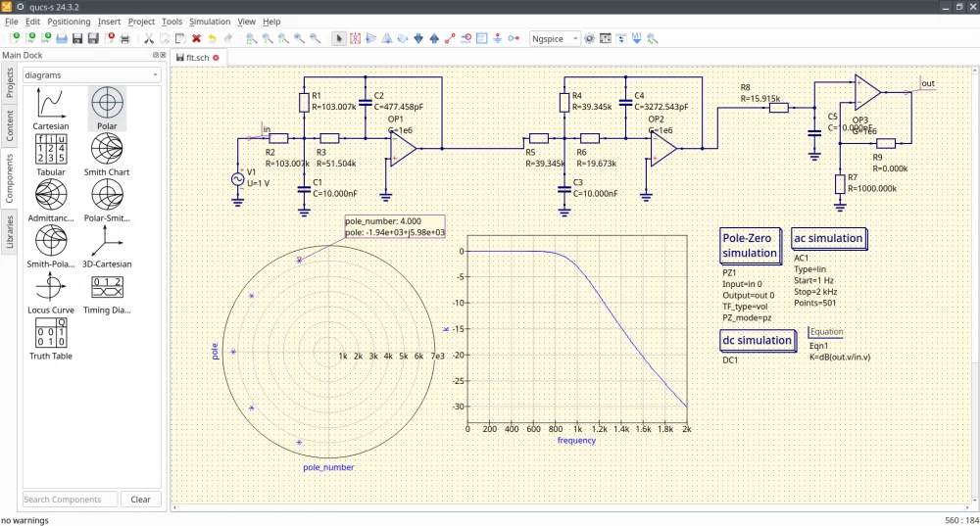Close the filt.sch document tab
The width and height of the screenshot is (980, 526).
(x=216, y=58)
